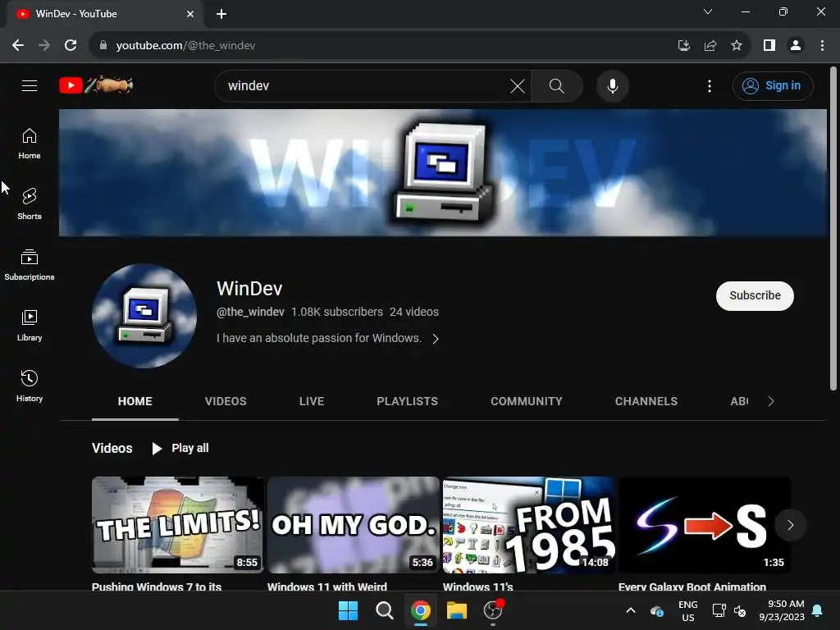Bookmark this page with the star
This screenshot has height=630, width=840.
pyautogui.click(x=737, y=46)
